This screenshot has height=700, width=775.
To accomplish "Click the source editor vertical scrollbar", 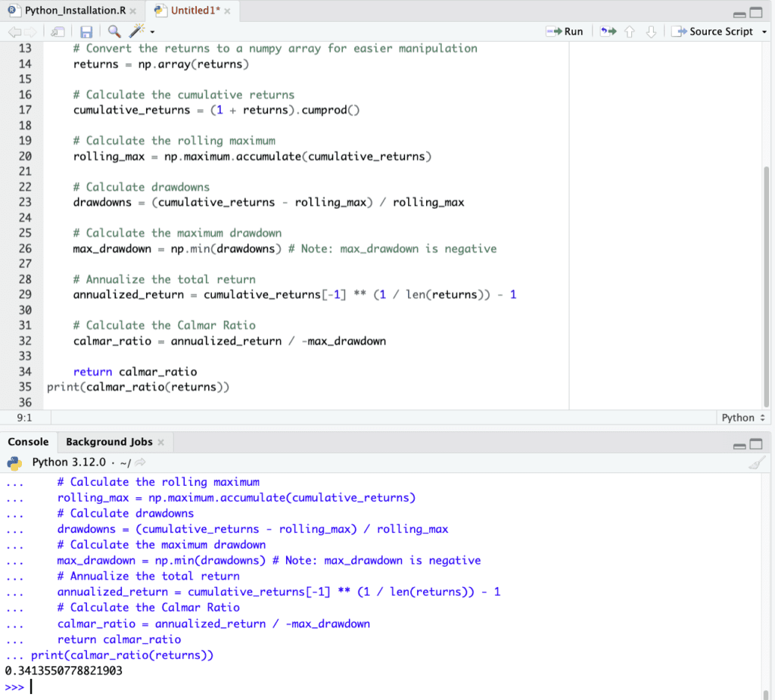I will click(x=766, y=287).
